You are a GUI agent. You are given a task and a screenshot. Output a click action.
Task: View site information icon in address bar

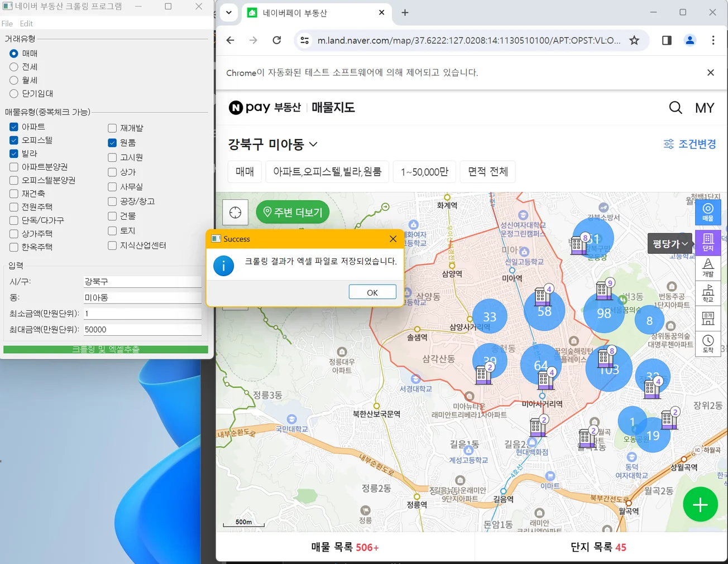click(305, 40)
